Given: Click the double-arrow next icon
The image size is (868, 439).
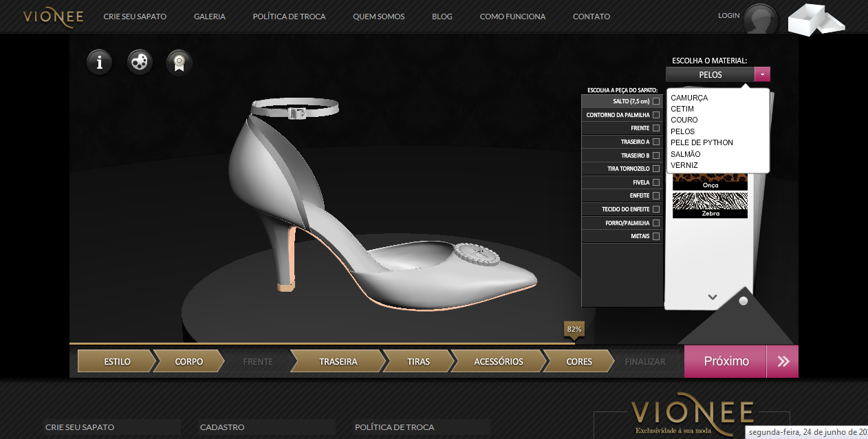Looking at the screenshot, I should pyautogui.click(x=783, y=361).
